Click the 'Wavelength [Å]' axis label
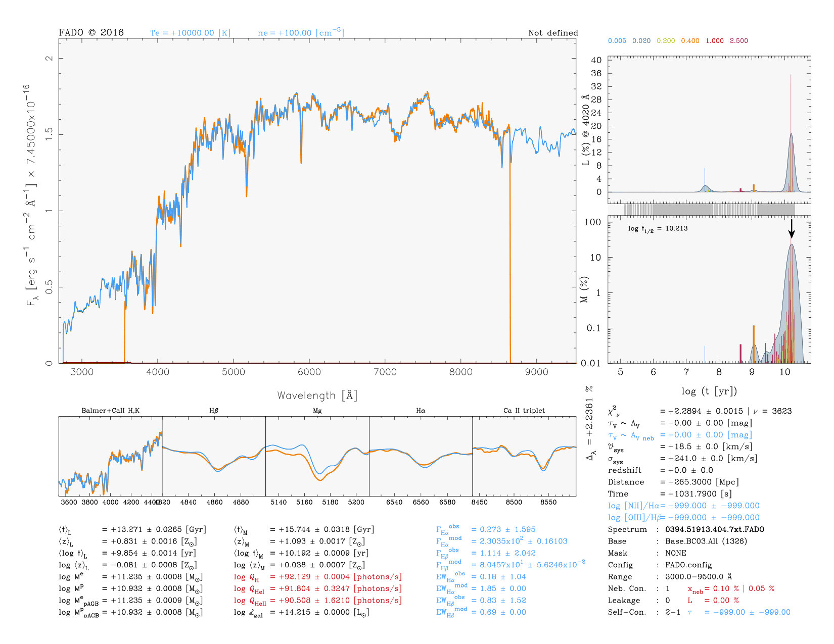The image size is (834, 644). [x=317, y=395]
